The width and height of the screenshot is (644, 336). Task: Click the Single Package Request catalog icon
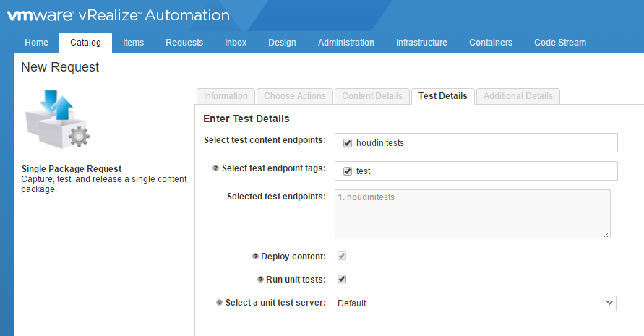[x=57, y=119]
